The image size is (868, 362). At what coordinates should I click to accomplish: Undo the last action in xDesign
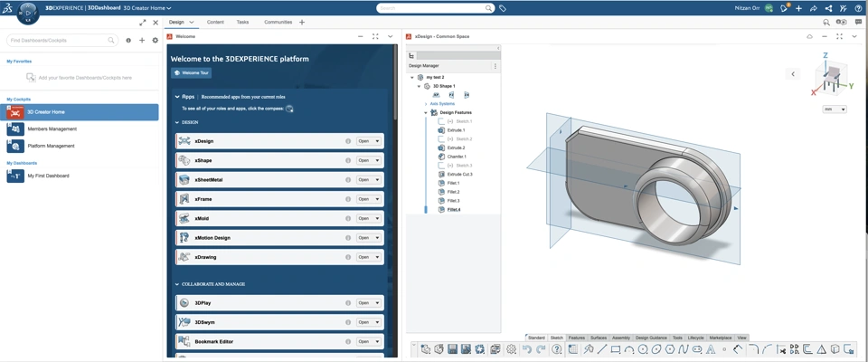527,349
